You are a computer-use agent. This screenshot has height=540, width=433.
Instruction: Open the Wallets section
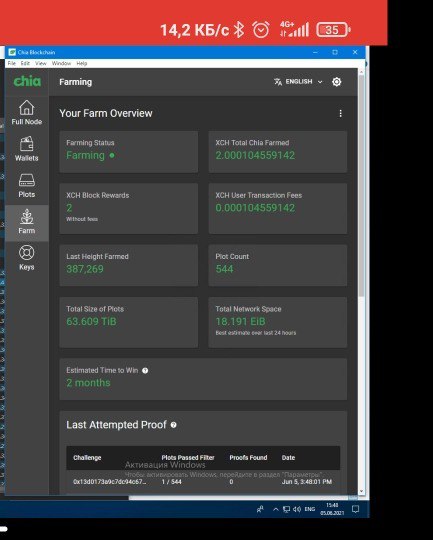pyautogui.click(x=27, y=149)
